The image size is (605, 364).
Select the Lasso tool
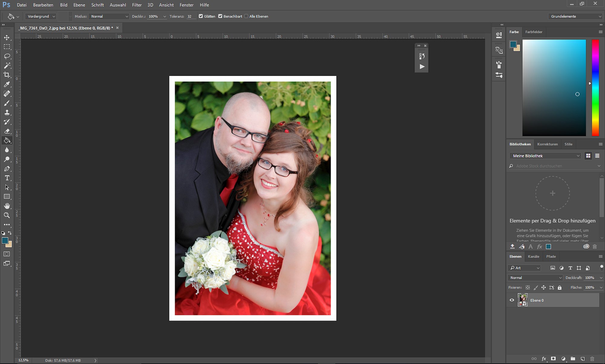pyautogui.click(x=7, y=56)
